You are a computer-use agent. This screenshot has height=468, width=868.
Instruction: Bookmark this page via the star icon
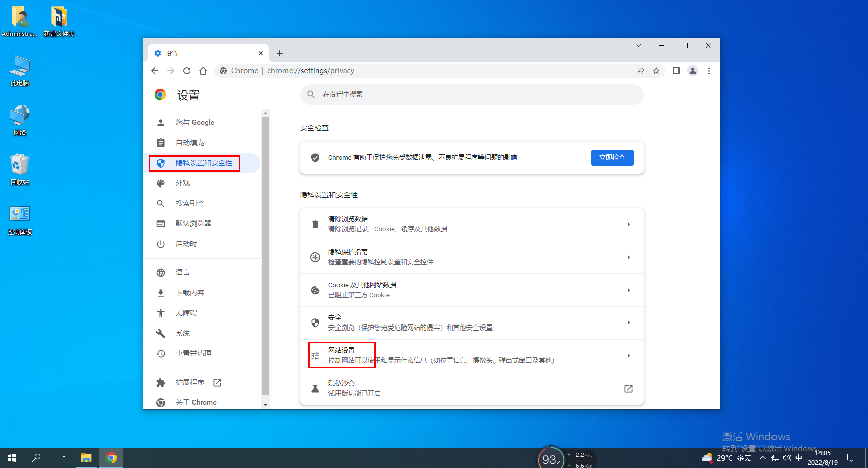[656, 71]
